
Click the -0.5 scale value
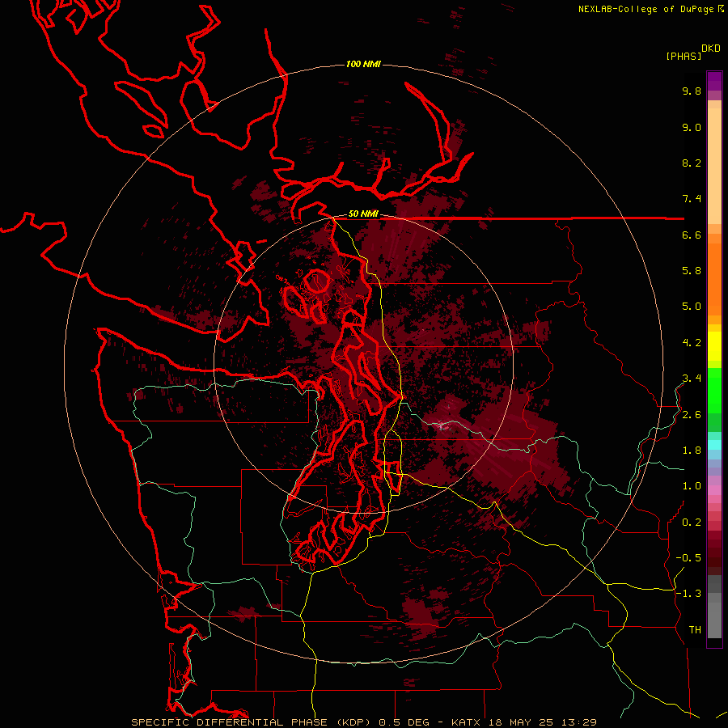point(688,558)
